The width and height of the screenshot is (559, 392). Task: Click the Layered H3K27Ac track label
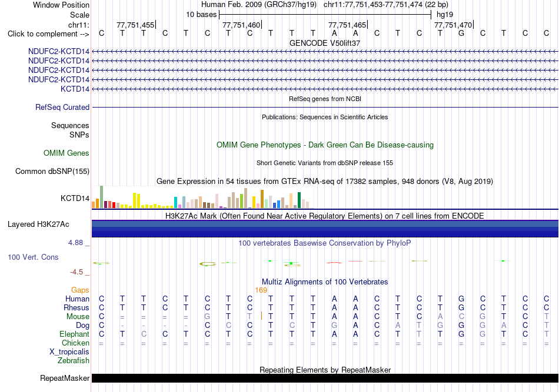38,225
